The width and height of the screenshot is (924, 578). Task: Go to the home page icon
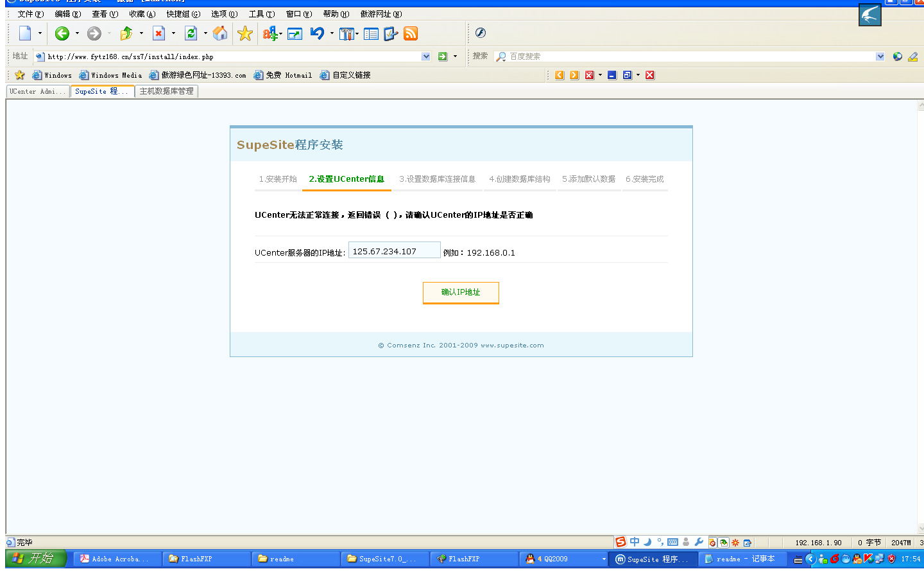pyautogui.click(x=220, y=33)
